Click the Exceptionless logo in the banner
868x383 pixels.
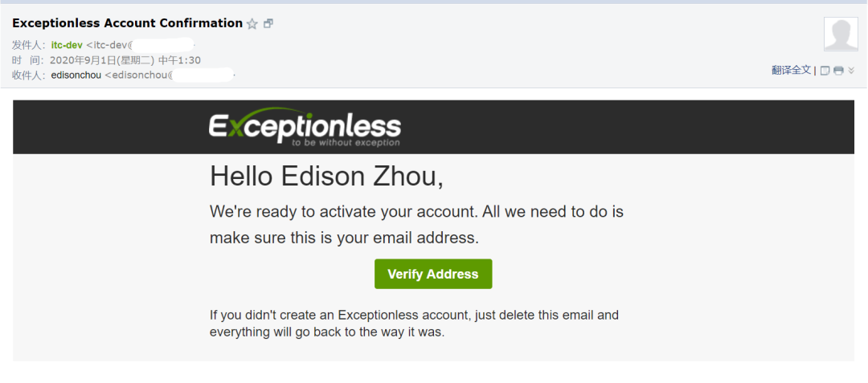(305, 128)
